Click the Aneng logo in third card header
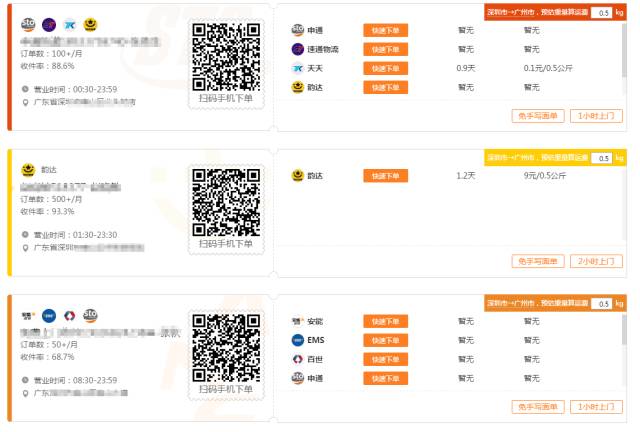The height and width of the screenshot is (432, 640). click(x=28, y=315)
